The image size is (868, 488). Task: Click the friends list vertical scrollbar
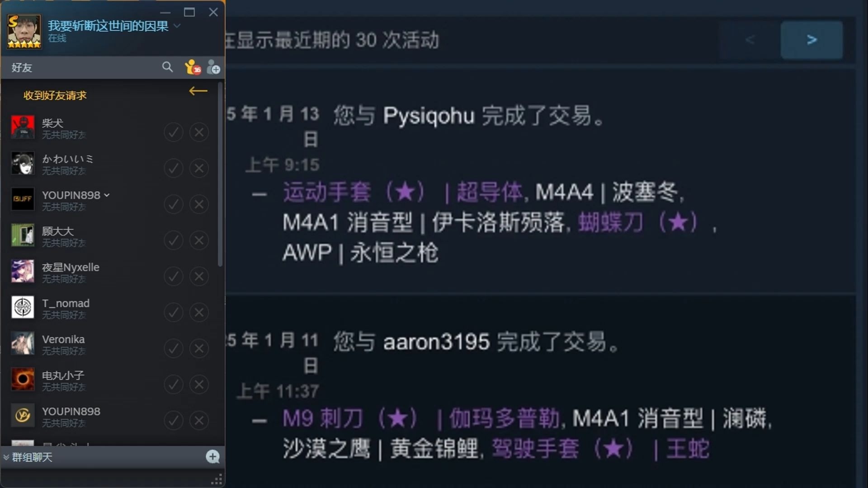point(220,175)
